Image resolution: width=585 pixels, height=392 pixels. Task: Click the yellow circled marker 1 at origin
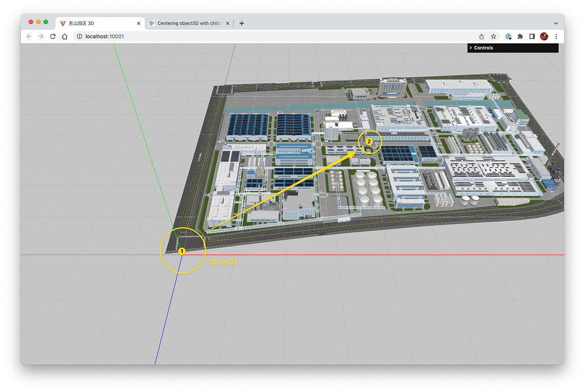[x=183, y=250]
